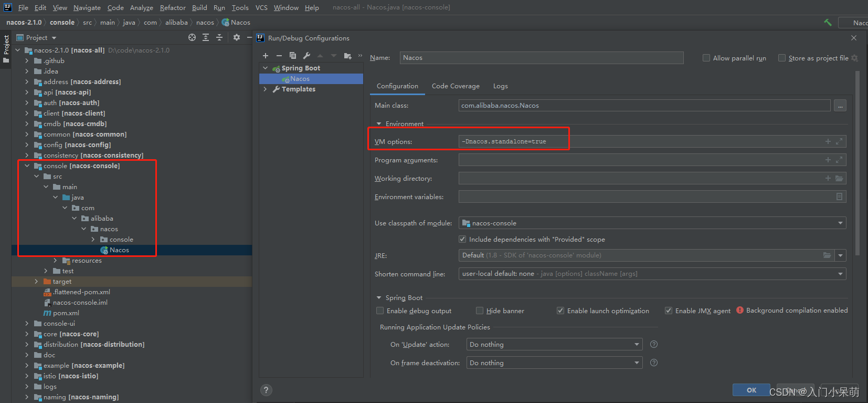This screenshot has width=868, height=403.
Task: Open the Refactor menu
Action: point(173,7)
